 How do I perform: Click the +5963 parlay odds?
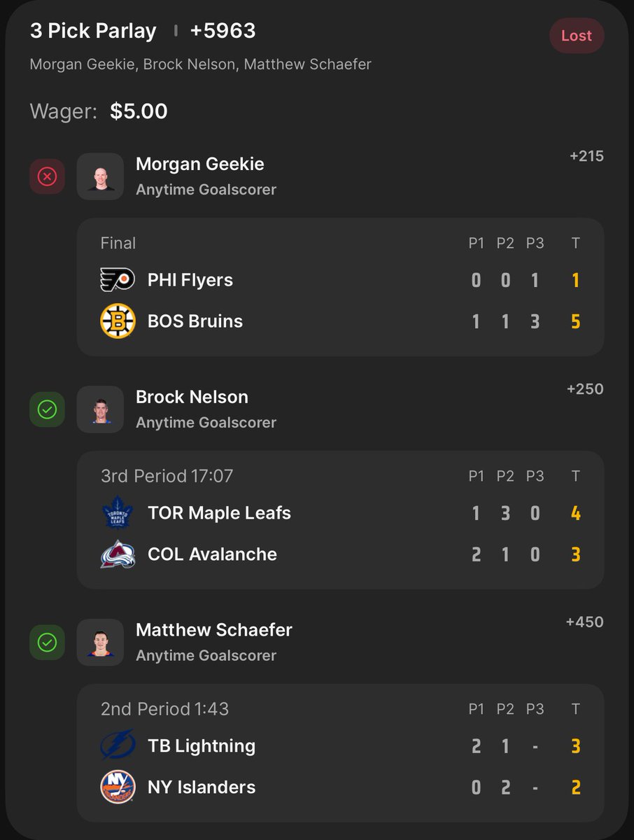tap(223, 31)
